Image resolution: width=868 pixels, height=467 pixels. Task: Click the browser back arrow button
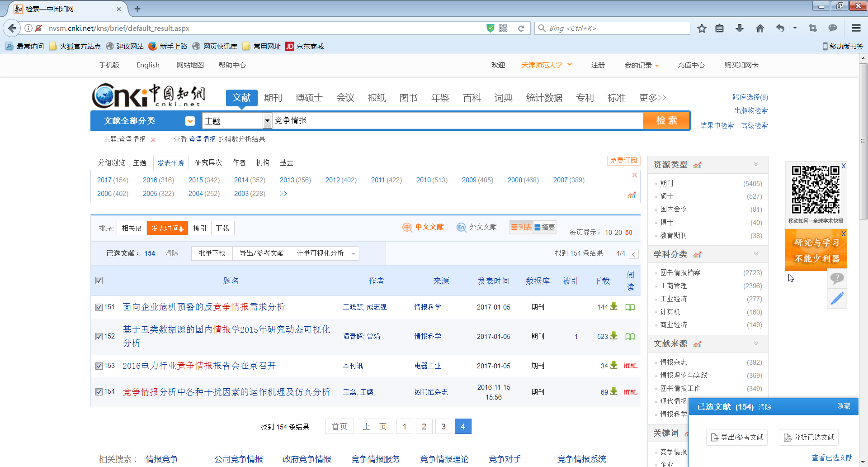tap(12, 28)
